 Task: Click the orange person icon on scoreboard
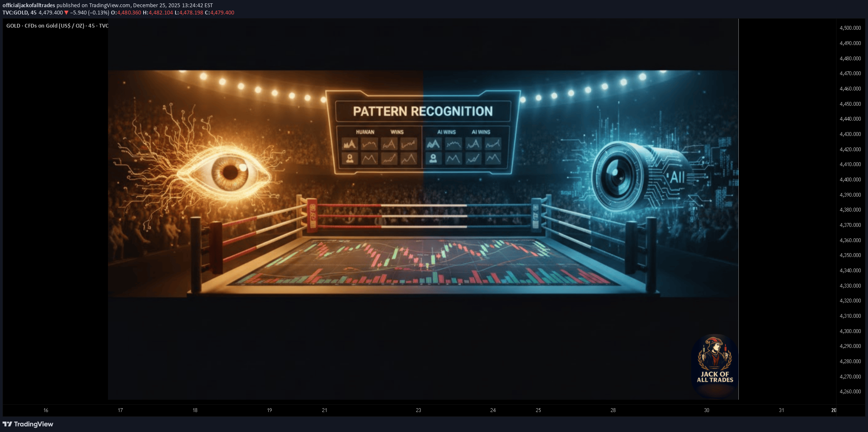tap(350, 158)
